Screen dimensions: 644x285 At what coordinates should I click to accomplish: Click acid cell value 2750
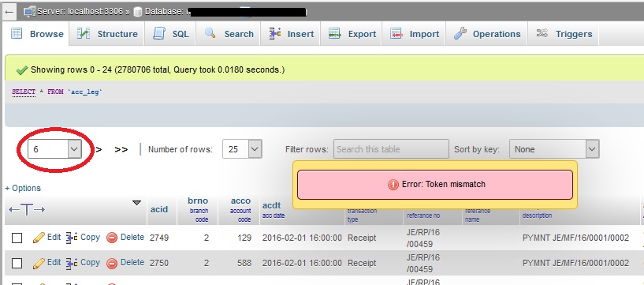click(159, 263)
